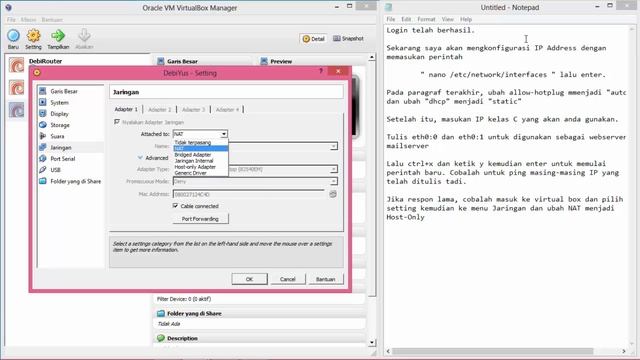Click the Mac Address input field
Screen dimensions: 640x360
coord(249,194)
